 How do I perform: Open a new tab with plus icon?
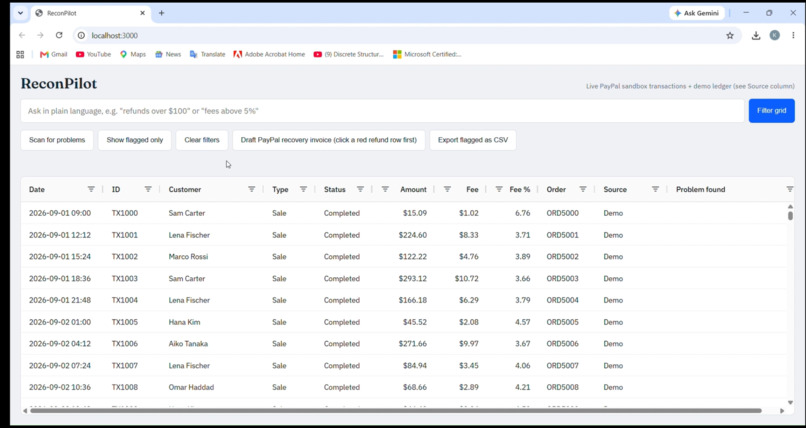click(x=161, y=13)
